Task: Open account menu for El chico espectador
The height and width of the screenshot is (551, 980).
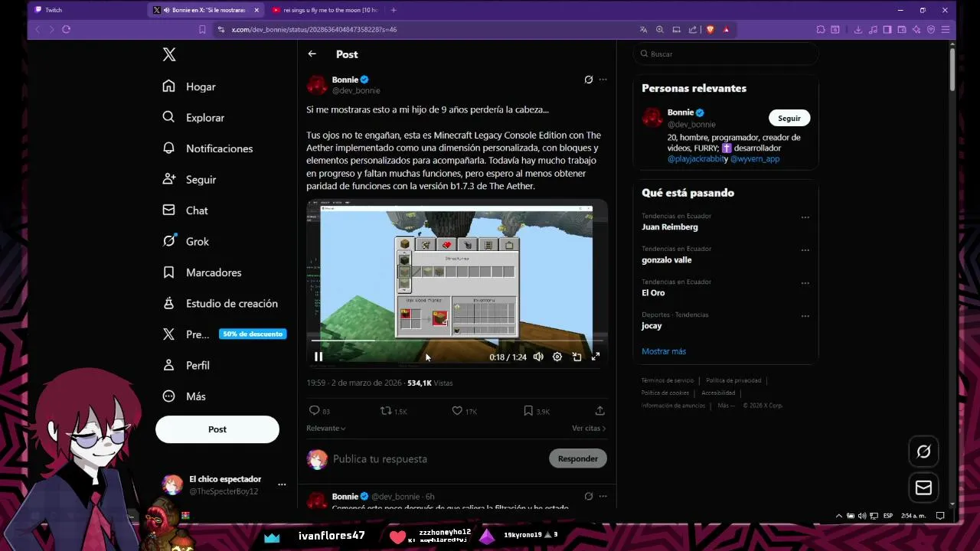Action: tap(225, 485)
